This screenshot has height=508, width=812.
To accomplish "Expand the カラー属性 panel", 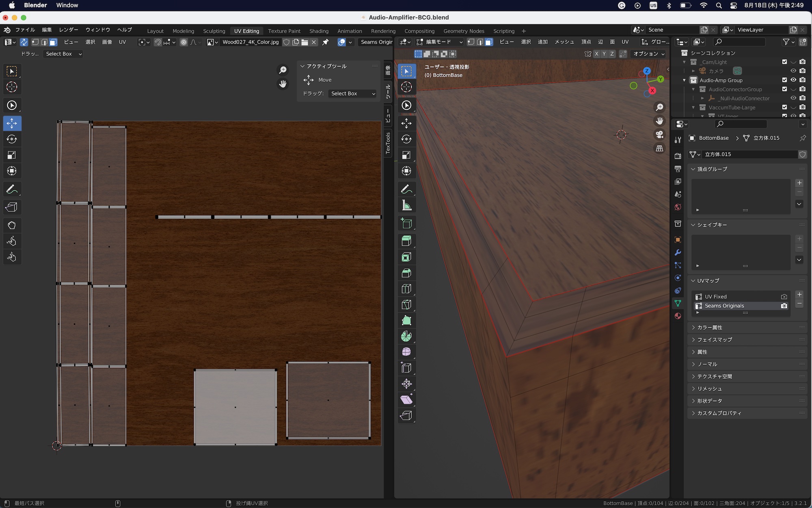I will point(710,328).
